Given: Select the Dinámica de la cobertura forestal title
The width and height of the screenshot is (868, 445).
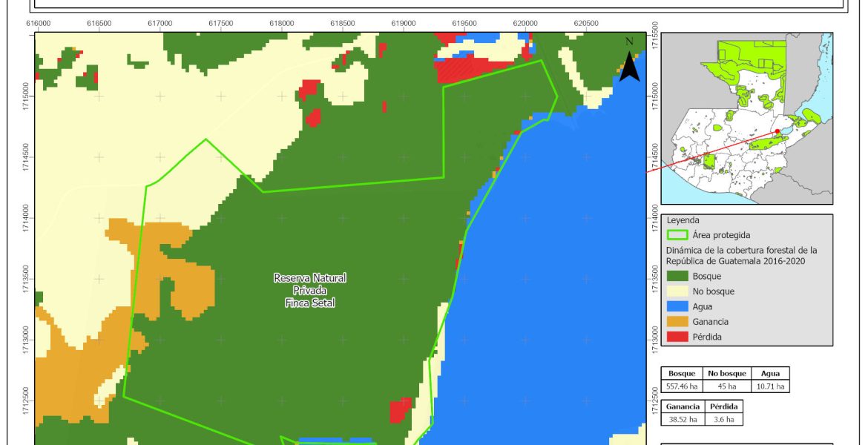Looking at the screenshot, I should (x=741, y=255).
